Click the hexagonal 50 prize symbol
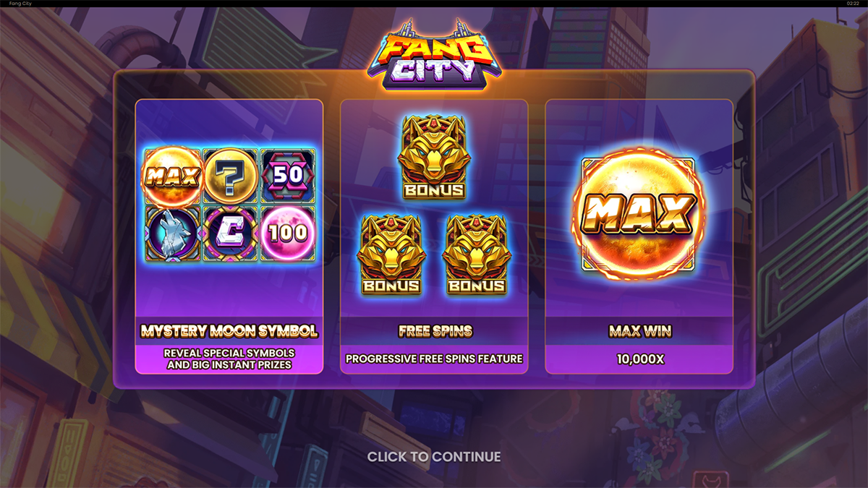This screenshot has width=868, height=488. pos(287,177)
